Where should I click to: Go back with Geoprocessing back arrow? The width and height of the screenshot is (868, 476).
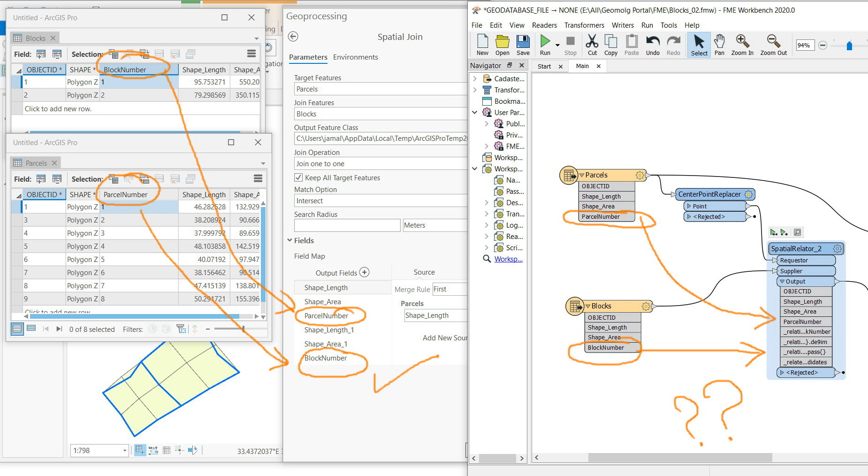pyautogui.click(x=293, y=37)
